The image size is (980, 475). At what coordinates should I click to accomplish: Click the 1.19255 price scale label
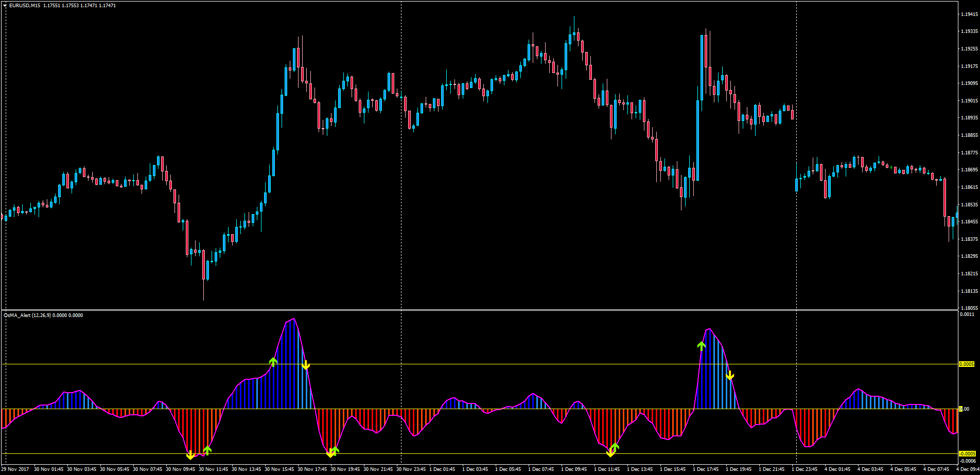tap(969, 49)
